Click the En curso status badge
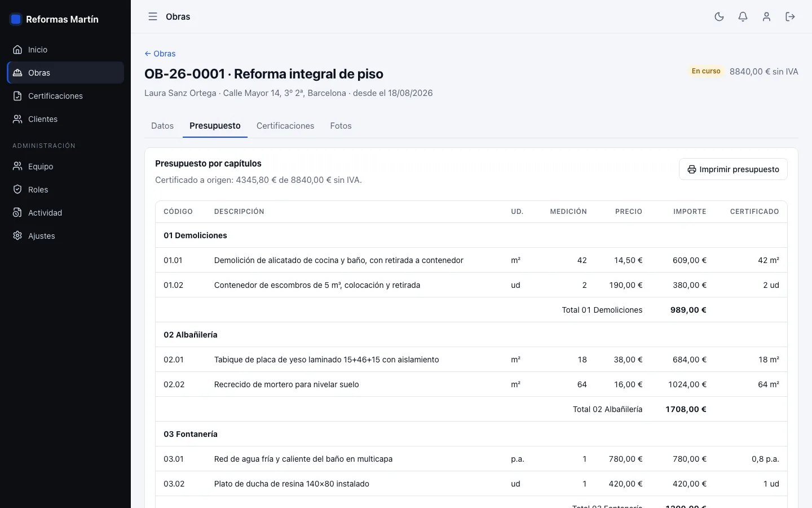This screenshot has height=508, width=812. [706, 71]
